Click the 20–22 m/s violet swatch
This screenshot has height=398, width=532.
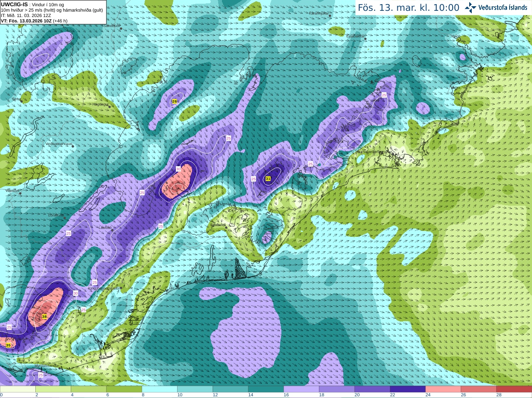click(372, 389)
